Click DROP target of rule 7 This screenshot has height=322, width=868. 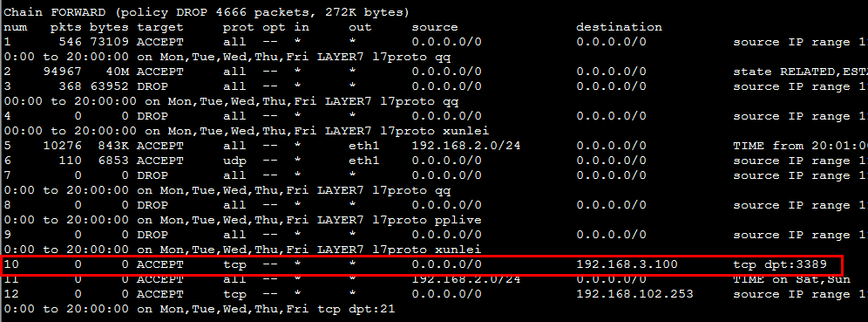[153, 175]
